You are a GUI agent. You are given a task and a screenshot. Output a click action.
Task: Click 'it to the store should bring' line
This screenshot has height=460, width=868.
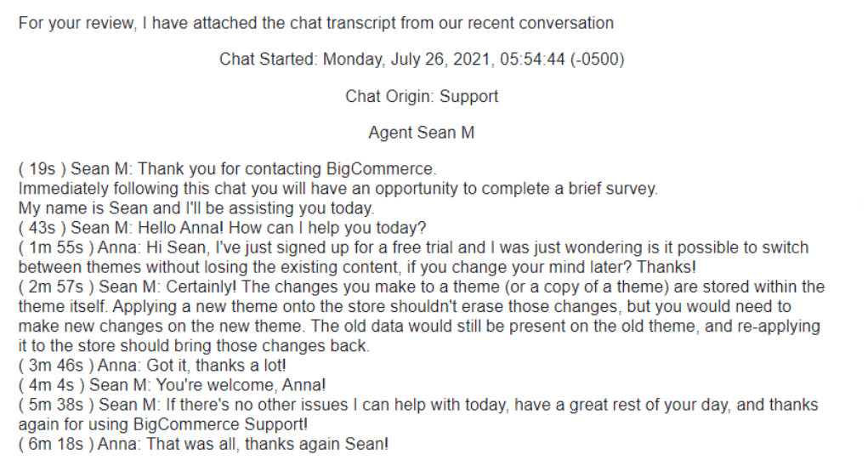(194, 346)
